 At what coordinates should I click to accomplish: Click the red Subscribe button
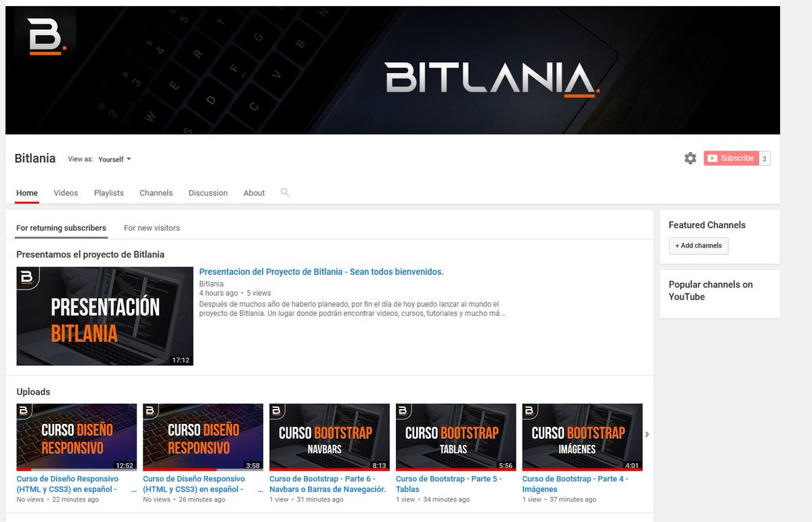(x=731, y=158)
